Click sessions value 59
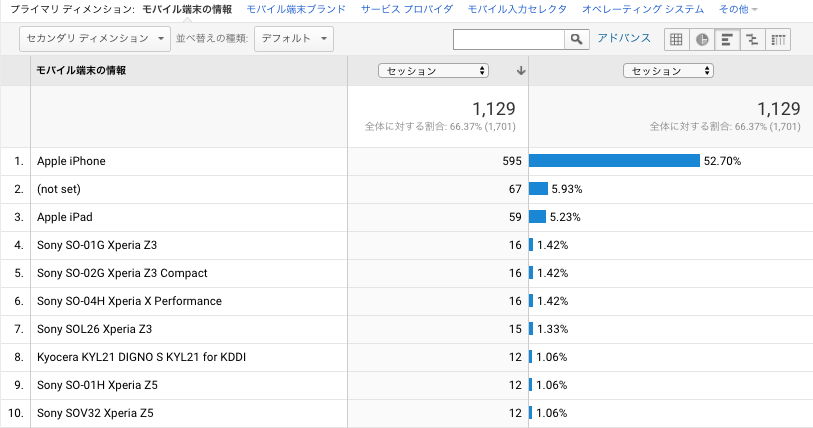 coord(515,217)
